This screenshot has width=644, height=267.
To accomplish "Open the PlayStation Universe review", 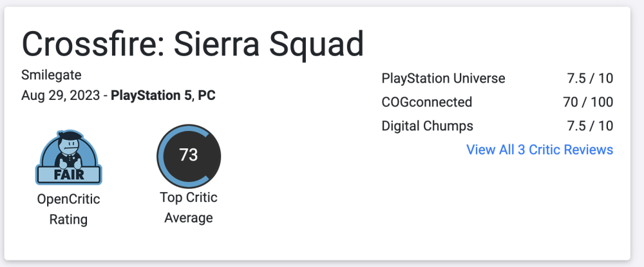I will (443, 79).
